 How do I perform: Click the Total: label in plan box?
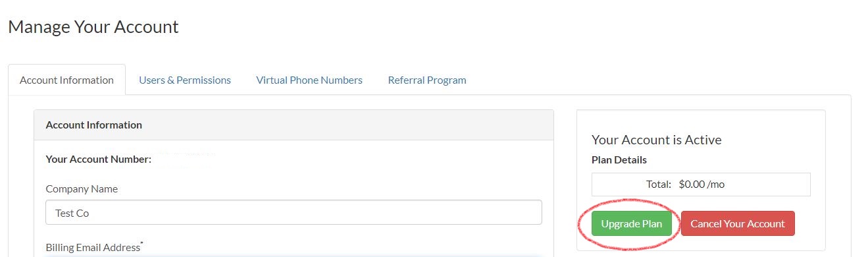pos(659,185)
